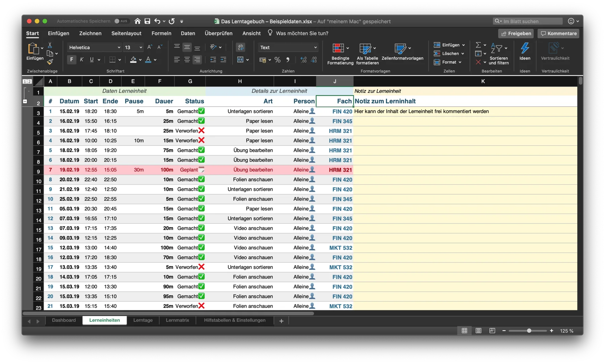Increase font size with larger A icon

pos(150,47)
